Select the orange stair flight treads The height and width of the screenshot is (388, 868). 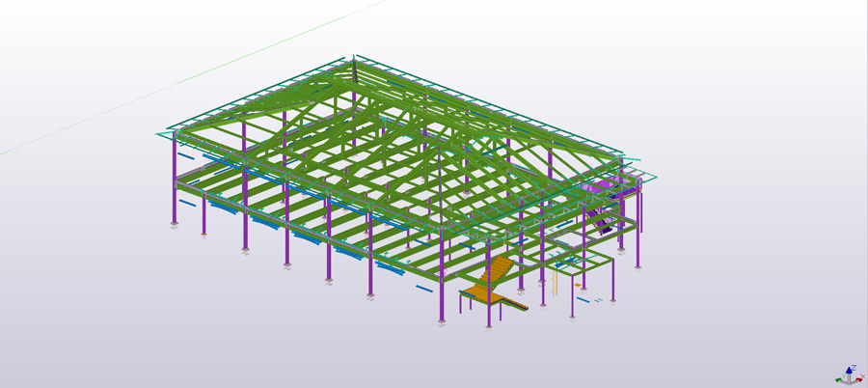pos(499,270)
